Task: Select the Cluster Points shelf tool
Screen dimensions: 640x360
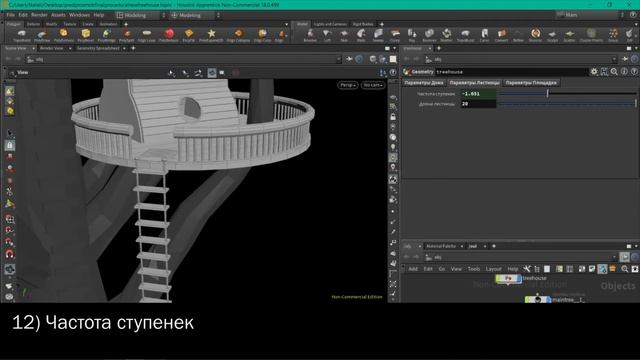Action: click(591, 35)
